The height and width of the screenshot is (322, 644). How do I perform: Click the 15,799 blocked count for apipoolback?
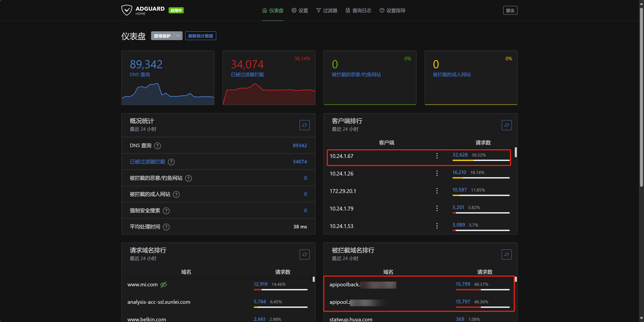point(463,284)
